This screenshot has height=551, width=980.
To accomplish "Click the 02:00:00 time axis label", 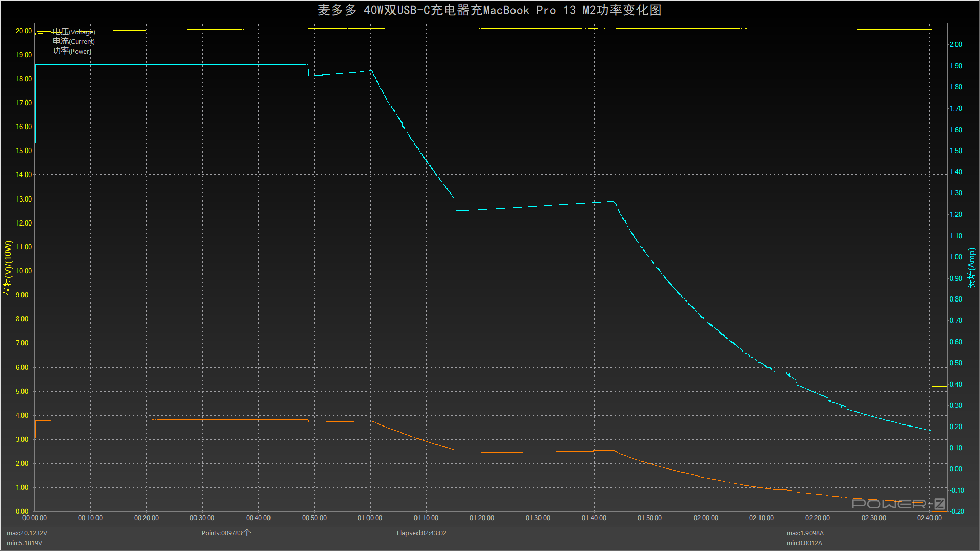I will coord(706,518).
